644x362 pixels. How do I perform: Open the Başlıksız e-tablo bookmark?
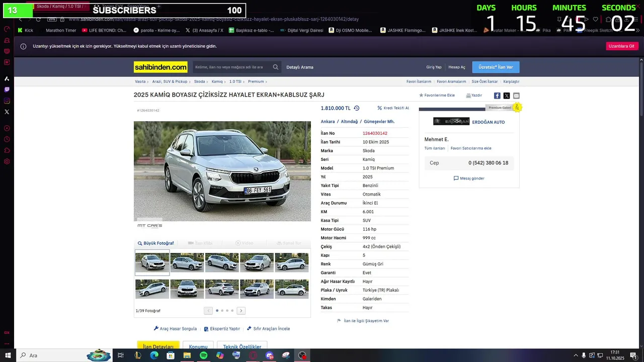(x=252, y=30)
